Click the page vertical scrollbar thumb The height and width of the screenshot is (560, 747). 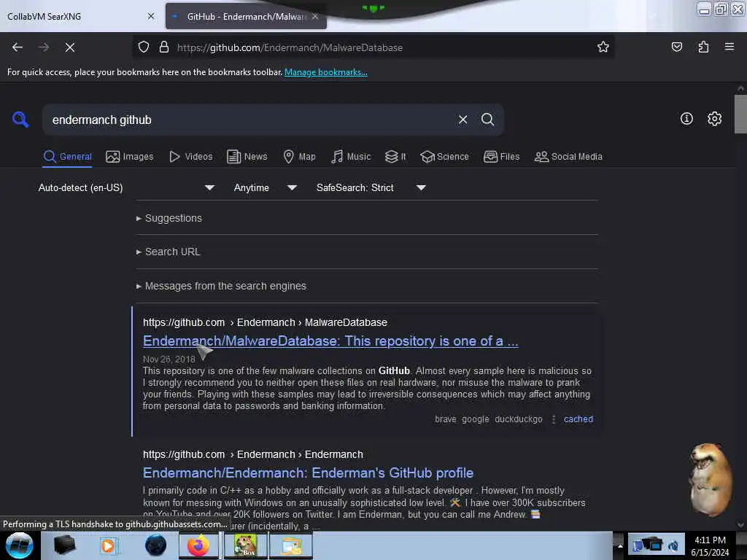pyautogui.click(x=740, y=114)
